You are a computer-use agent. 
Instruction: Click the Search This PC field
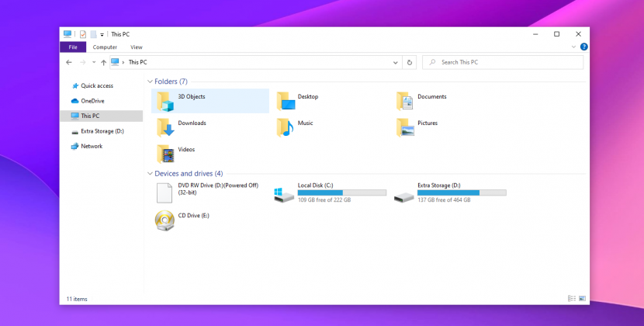tap(503, 63)
